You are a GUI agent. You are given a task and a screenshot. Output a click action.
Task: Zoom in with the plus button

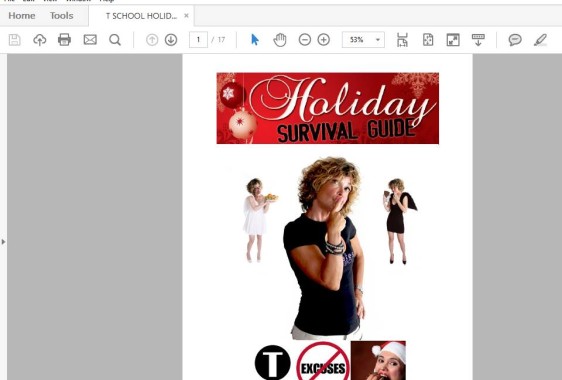[x=324, y=40]
